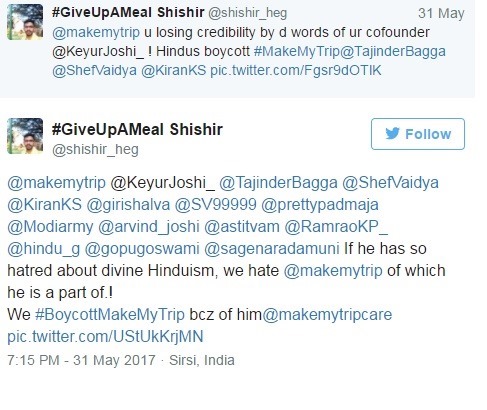Click @TajinderBagga in the top tweet
The height and width of the screenshot is (410, 487).
pos(393,51)
